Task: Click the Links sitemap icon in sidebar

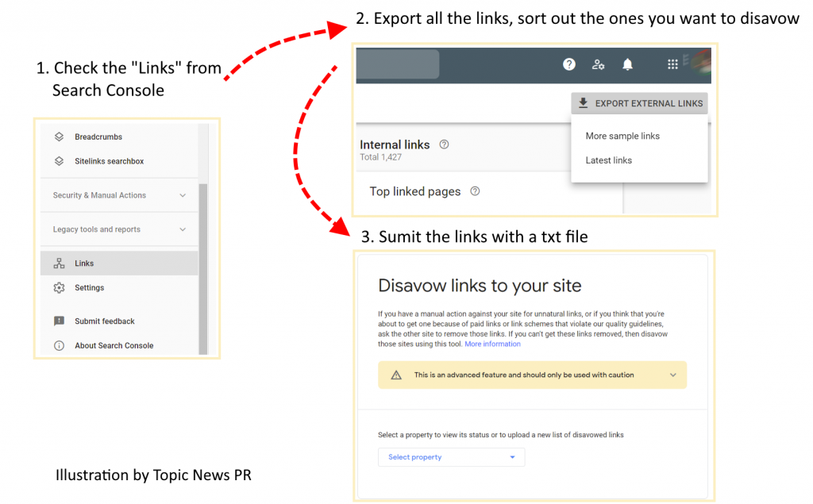Action: pyautogui.click(x=59, y=264)
